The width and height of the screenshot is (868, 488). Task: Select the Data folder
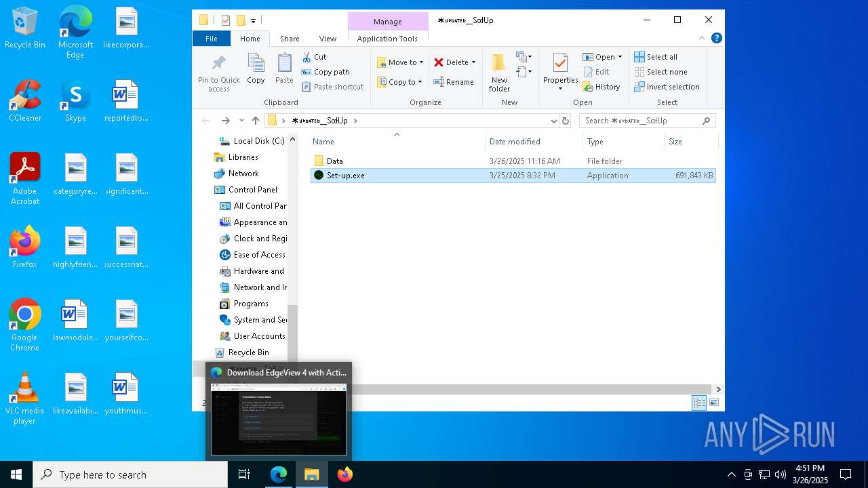pos(513,161)
